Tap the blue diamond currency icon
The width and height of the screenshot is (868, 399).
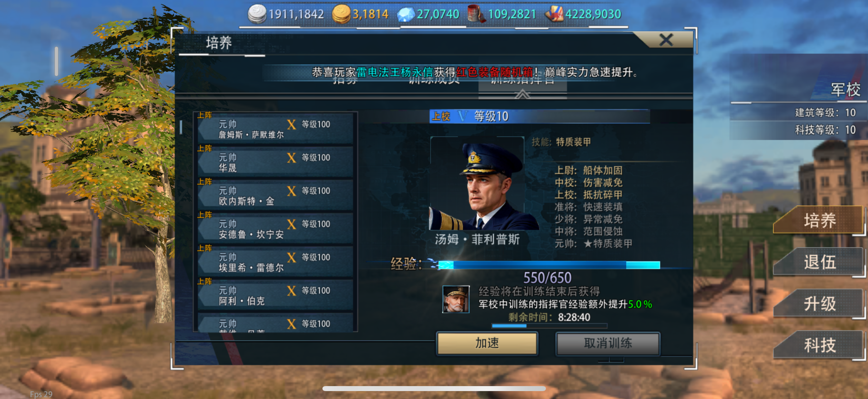(406, 15)
